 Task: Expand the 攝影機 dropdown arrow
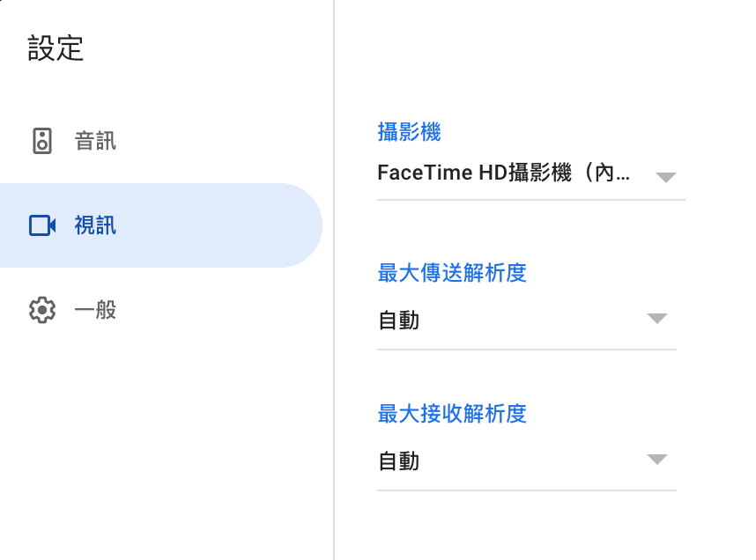(666, 177)
